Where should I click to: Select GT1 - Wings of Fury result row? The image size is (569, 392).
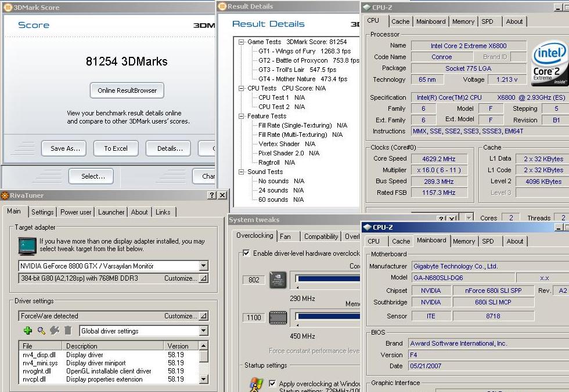(304, 52)
